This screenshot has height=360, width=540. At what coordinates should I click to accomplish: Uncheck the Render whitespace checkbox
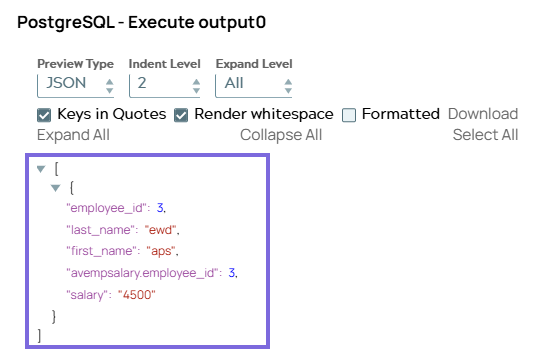point(181,115)
